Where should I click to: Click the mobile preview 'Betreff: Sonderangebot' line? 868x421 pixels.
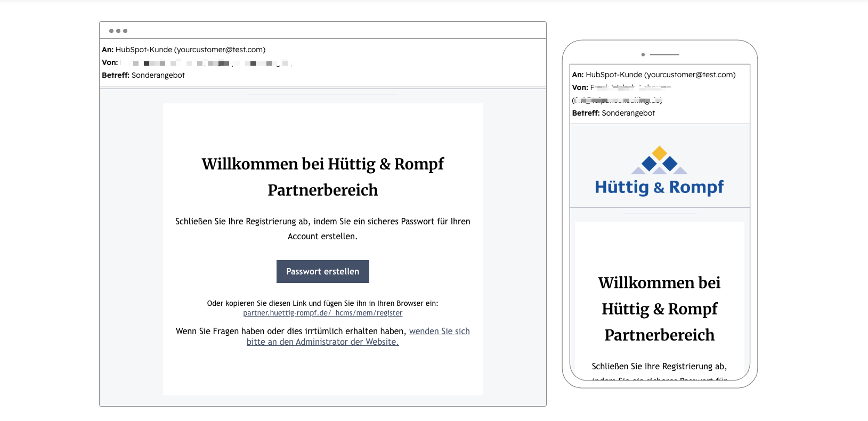613,113
